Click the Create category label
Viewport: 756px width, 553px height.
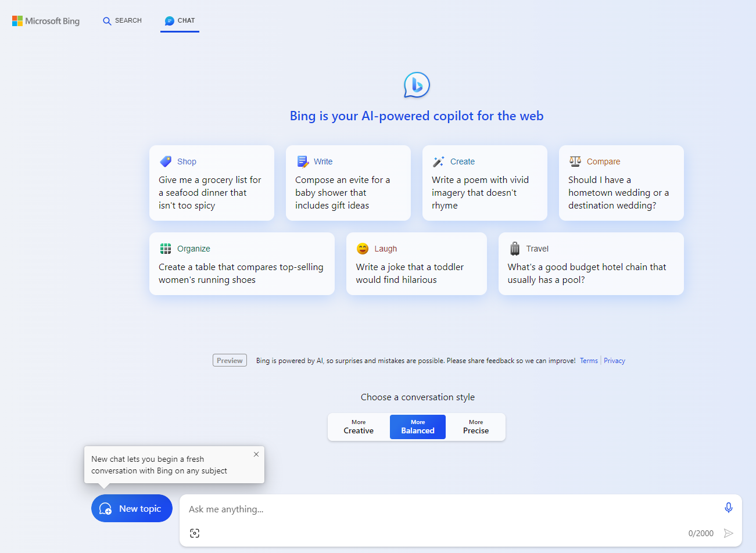click(x=463, y=161)
